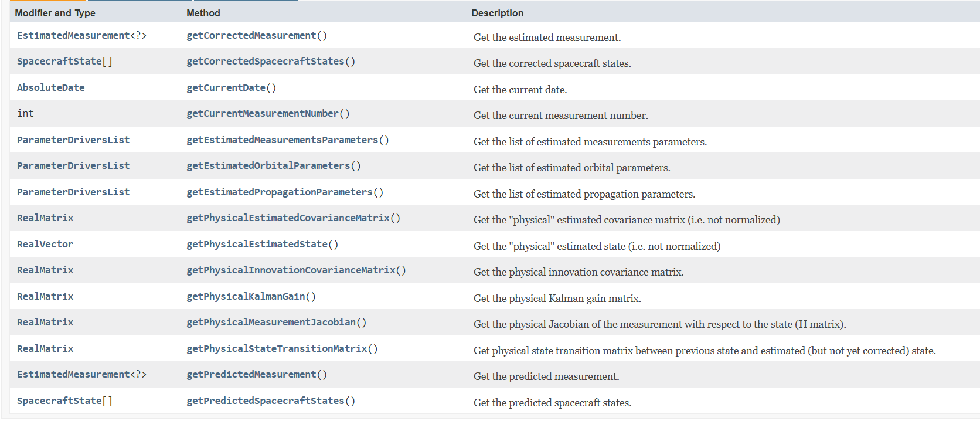The height and width of the screenshot is (424, 980).
Task: Jump to the getPhysicalEstimatedState() method
Action: (257, 245)
